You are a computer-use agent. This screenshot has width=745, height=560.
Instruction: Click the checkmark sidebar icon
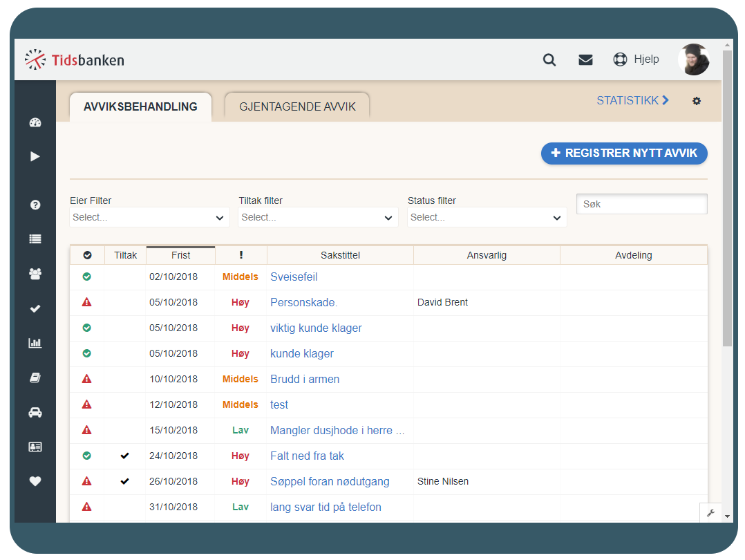pyautogui.click(x=35, y=308)
